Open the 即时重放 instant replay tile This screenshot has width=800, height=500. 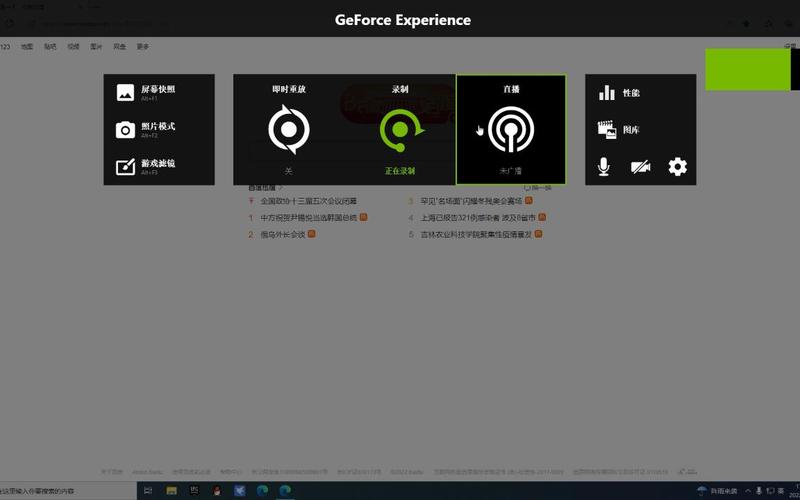click(x=289, y=130)
